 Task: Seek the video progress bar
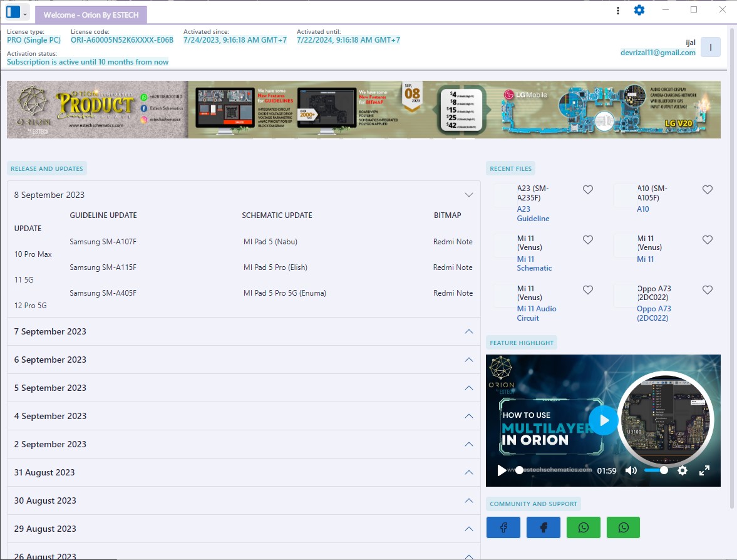pos(554,470)
